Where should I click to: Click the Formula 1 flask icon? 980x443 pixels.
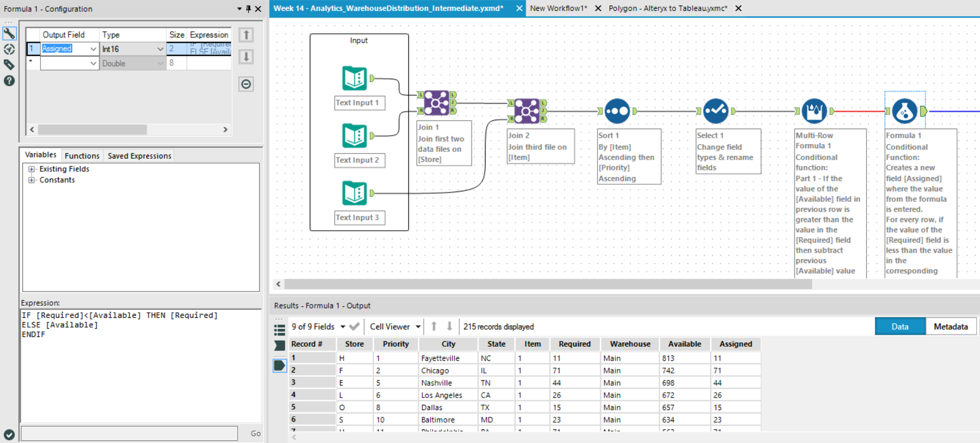[x=904, y=111]
